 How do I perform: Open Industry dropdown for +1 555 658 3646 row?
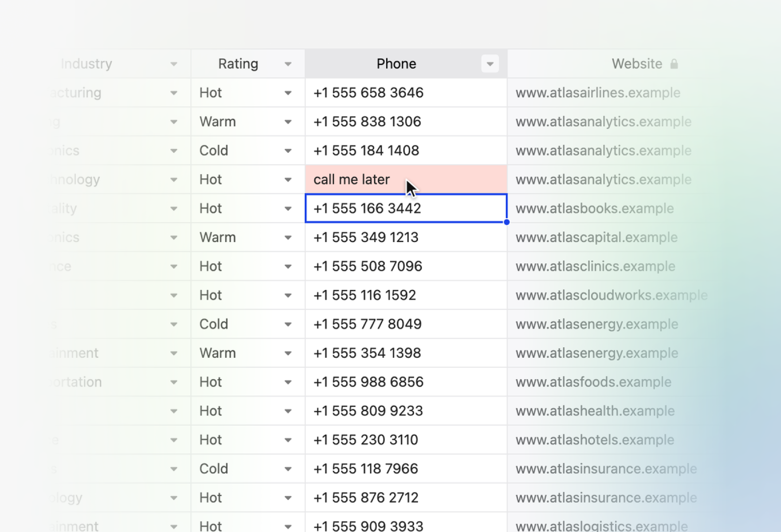(174, 93)
